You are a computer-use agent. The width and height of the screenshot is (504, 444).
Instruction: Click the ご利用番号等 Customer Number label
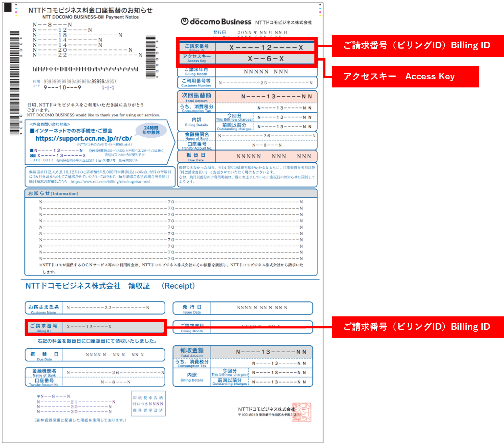[x=196, y=83]
